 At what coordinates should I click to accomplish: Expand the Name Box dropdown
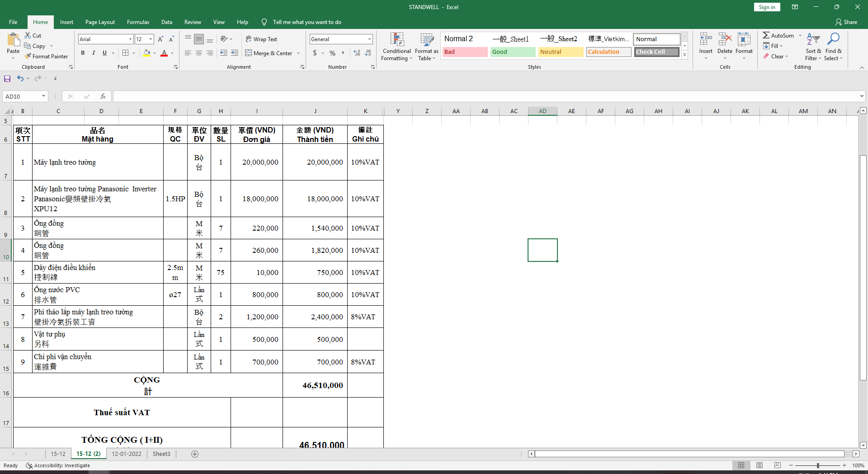pos(43,96)
